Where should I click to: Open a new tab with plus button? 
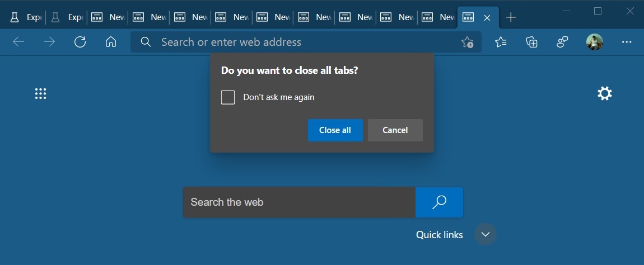pyautogui.click(x=511, y=17)
